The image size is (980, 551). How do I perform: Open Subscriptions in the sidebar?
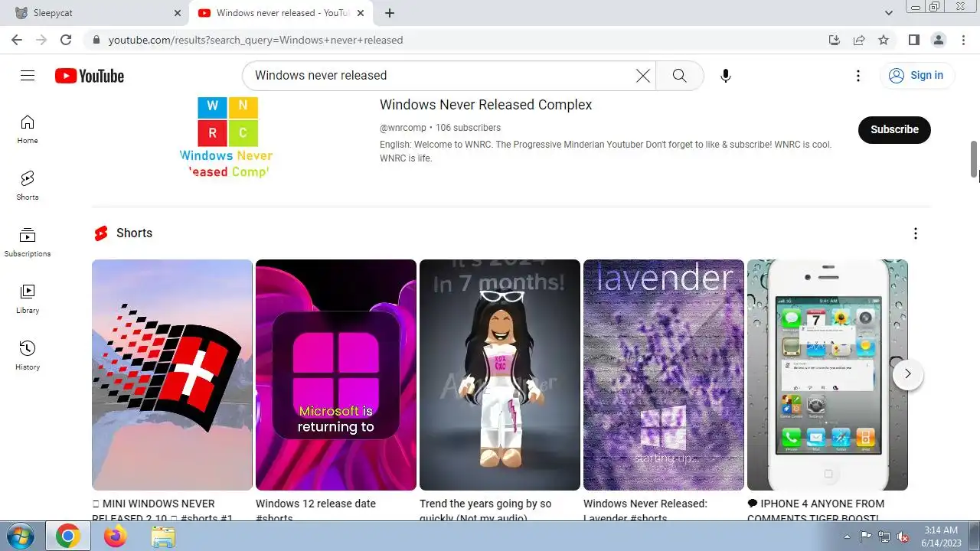[x=28, y=242]
